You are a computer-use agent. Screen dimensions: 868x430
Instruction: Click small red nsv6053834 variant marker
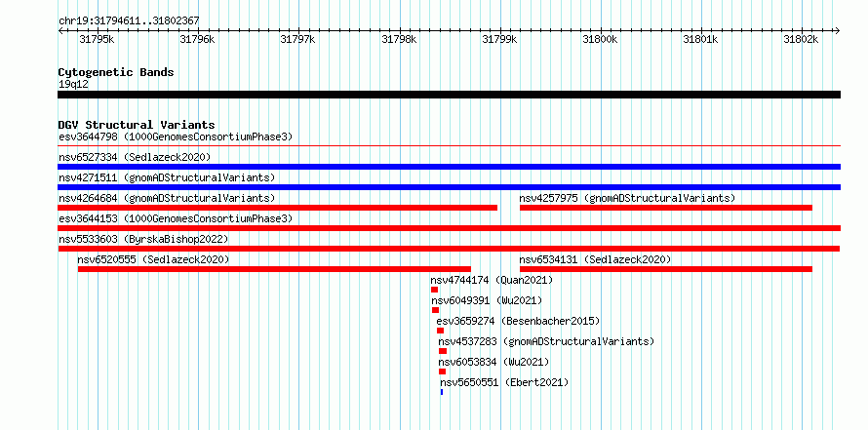coord(443,371)
